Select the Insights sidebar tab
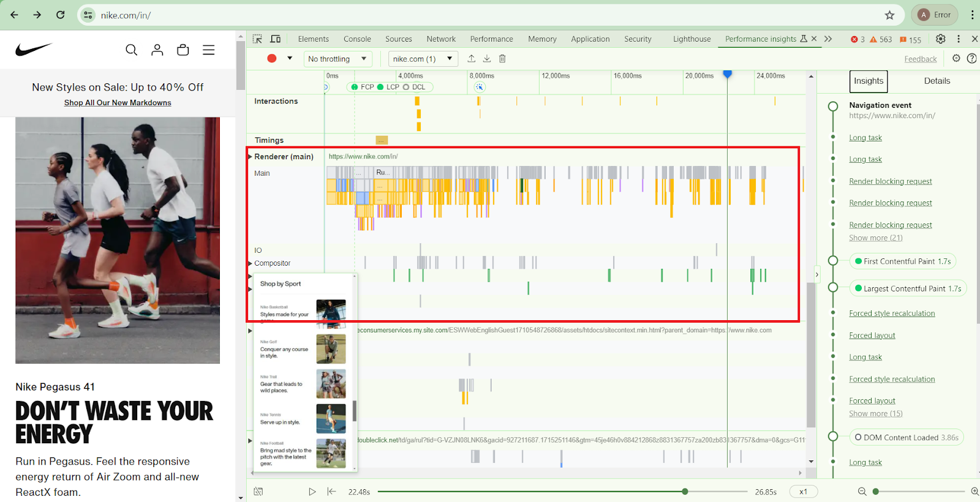This screenshot has width=980, height=502. (x=869, y=81)
